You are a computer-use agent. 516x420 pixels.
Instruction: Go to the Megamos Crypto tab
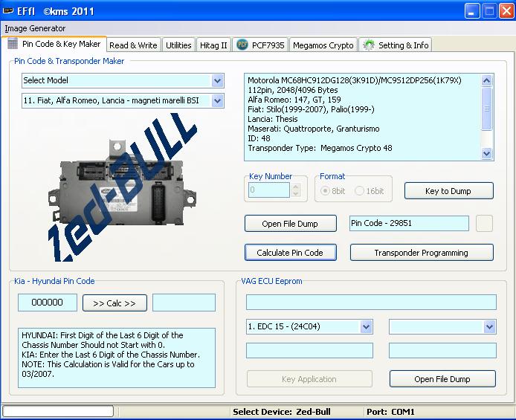click(x=323, y=45)
